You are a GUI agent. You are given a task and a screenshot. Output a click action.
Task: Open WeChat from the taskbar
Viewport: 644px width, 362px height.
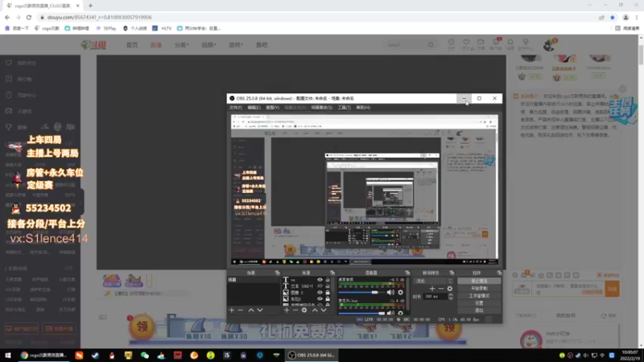click(145, 355)
